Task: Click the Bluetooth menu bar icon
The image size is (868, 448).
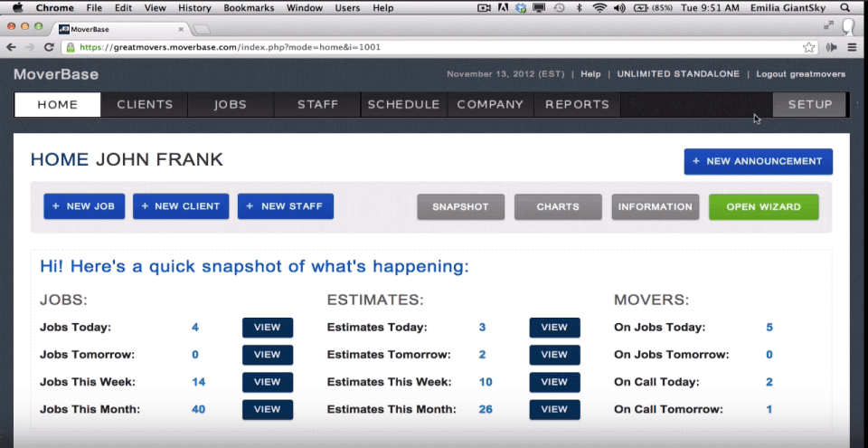Action: click(579, 8)
